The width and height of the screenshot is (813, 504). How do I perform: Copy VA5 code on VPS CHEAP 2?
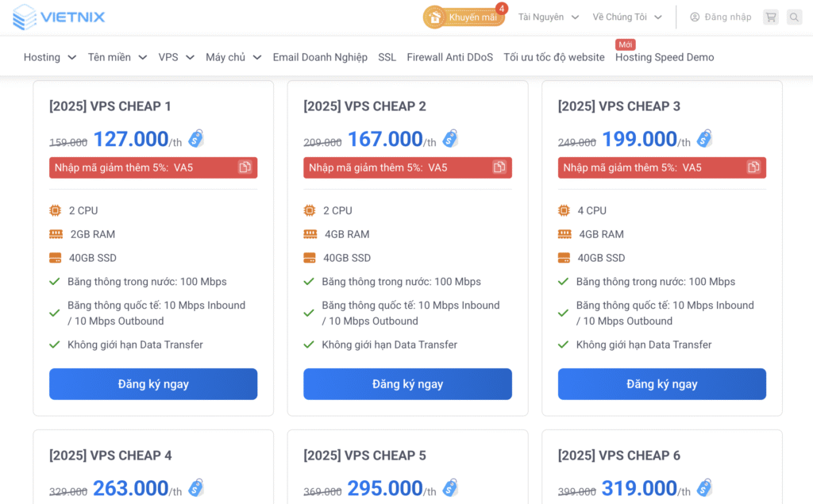[499, 167]
